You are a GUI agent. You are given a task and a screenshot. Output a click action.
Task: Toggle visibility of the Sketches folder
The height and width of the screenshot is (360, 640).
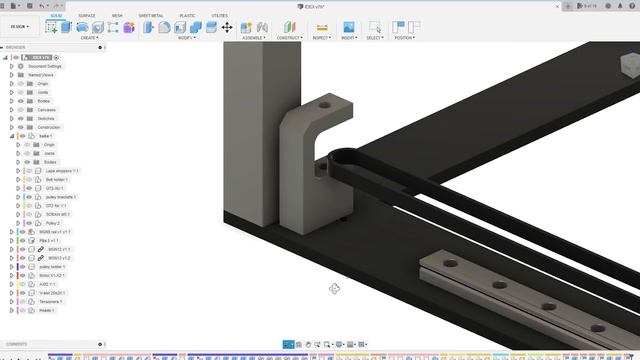pos(21,118)
